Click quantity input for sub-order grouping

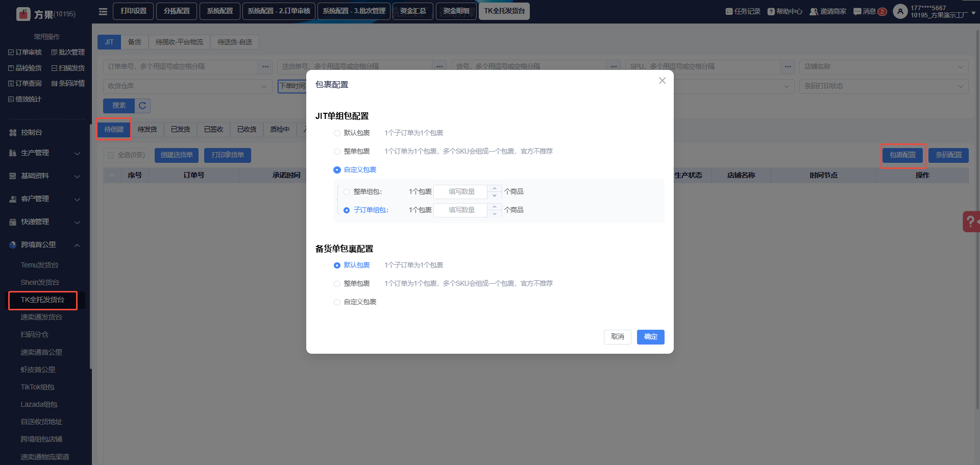(461, 210)
